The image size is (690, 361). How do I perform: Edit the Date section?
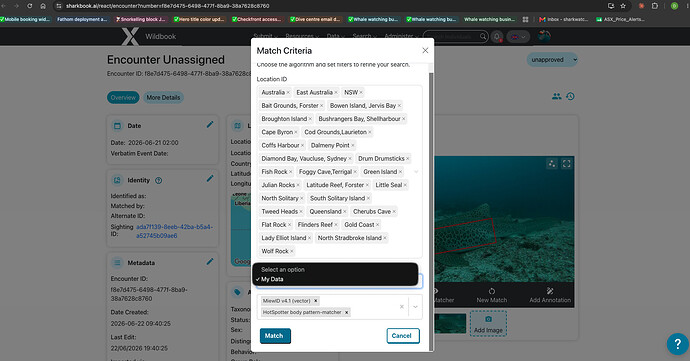[210, 125]
